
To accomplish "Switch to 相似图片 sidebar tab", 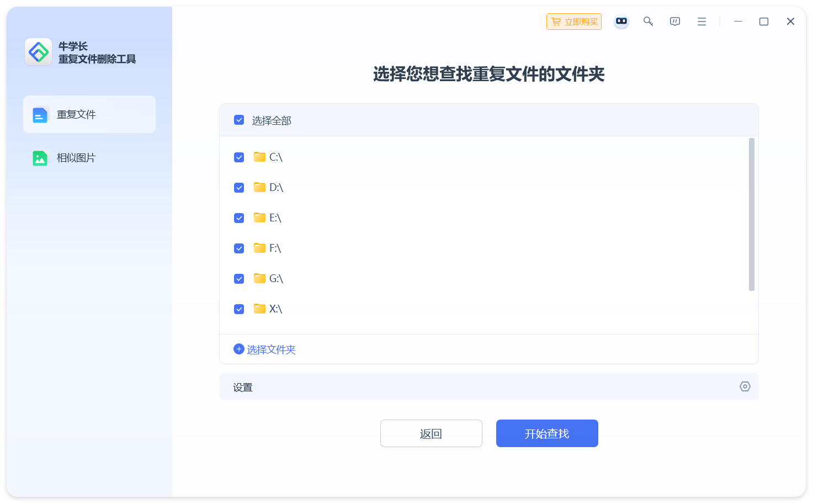I will coord(89,158).
